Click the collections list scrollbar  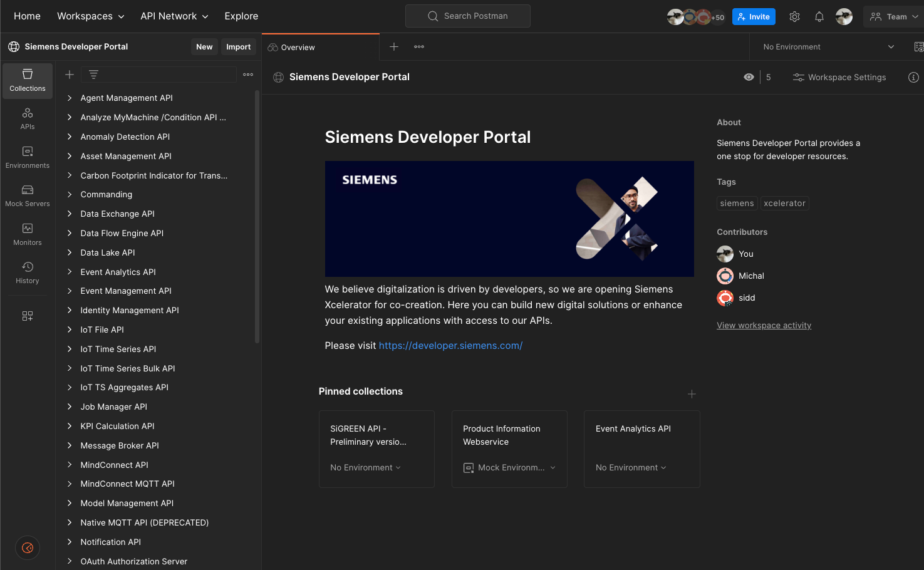pyautogui.click(x=257, y=216)
